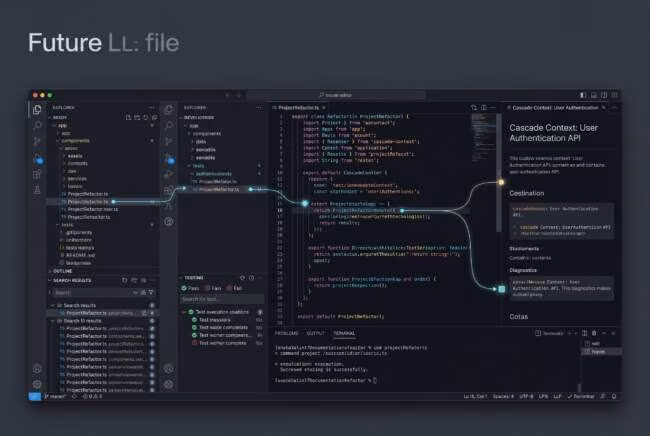This screenshot has height=436, width=650.
Task: Toggle the Fan filter in Testing panel
Action: tap(213, 288)
